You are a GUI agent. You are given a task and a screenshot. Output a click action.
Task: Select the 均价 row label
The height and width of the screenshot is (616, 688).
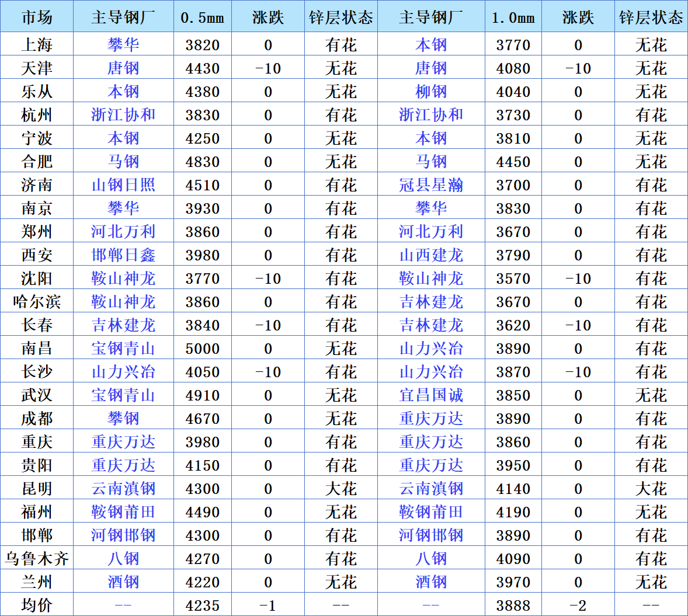[x=37, y=605]
